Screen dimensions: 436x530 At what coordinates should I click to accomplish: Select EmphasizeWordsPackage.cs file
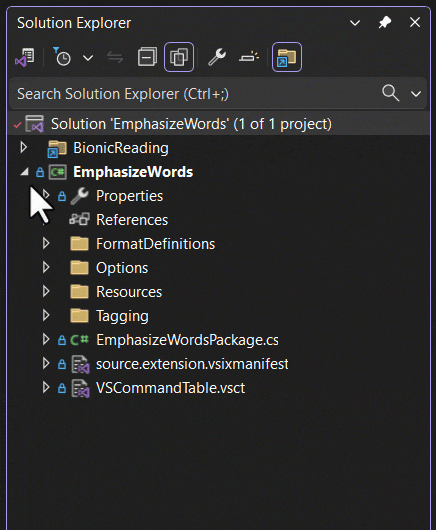click(187, 340)
